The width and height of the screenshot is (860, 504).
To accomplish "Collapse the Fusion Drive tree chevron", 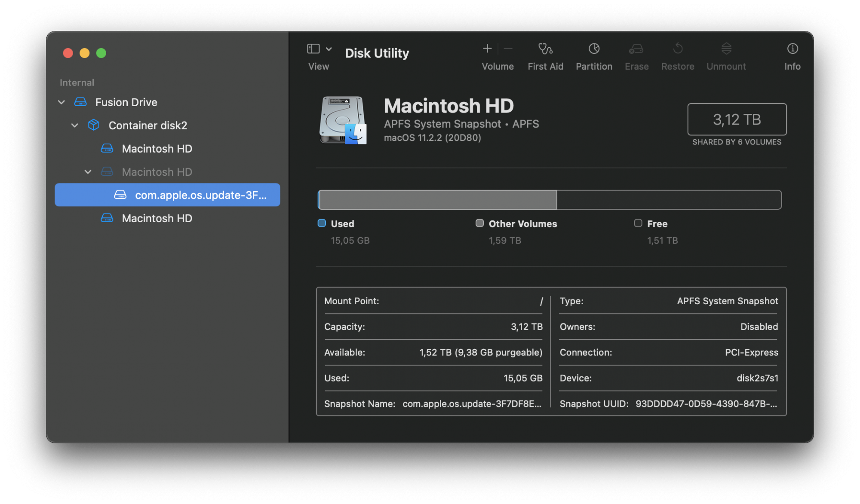I will [61, 102].
